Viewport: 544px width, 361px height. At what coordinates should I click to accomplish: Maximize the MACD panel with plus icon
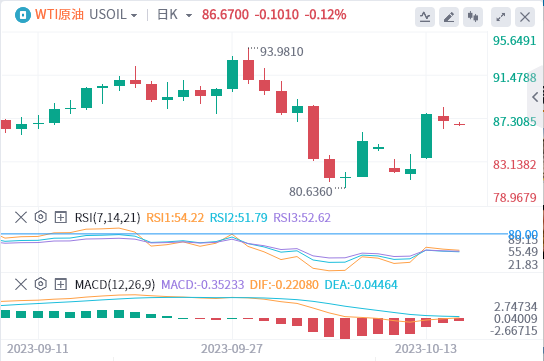61,284
